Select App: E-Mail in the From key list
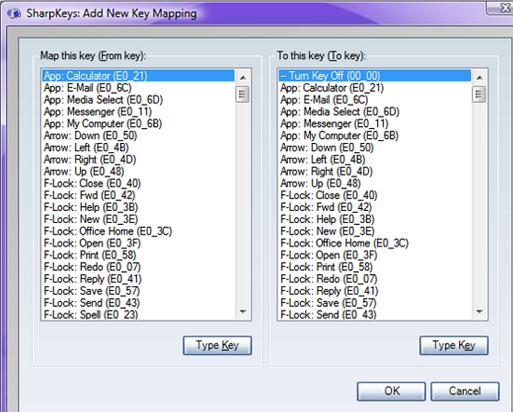The height and width of the screenshot is (412, 513). 138,88
